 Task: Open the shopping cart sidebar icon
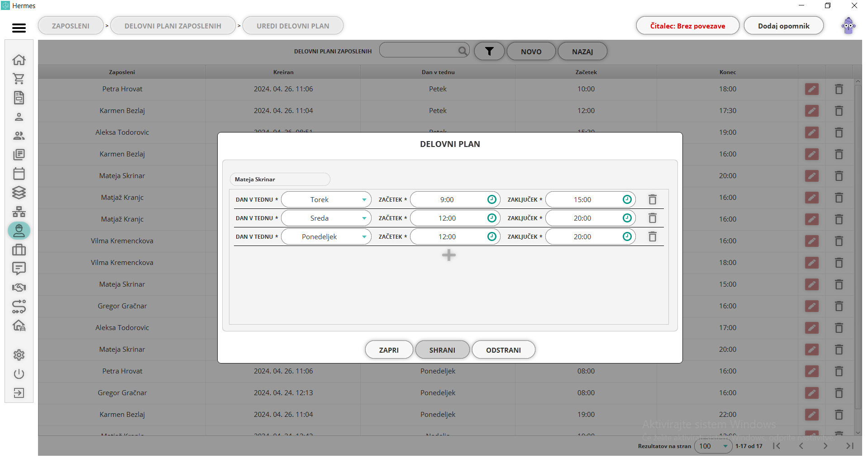19,79
